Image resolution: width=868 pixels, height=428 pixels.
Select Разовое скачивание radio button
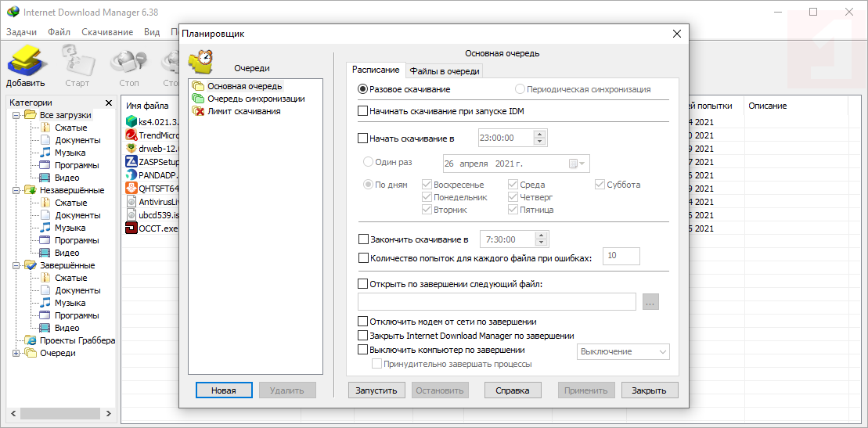[x=362, y=88]
